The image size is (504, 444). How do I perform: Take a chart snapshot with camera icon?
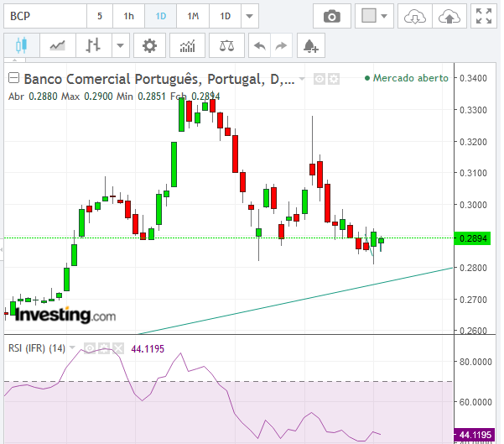click(x=332, y=17)
